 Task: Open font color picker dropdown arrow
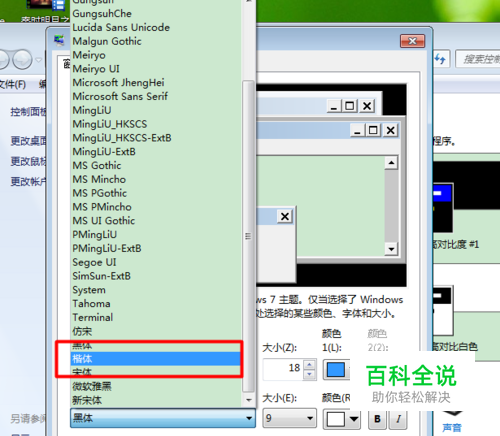point(354,419)
